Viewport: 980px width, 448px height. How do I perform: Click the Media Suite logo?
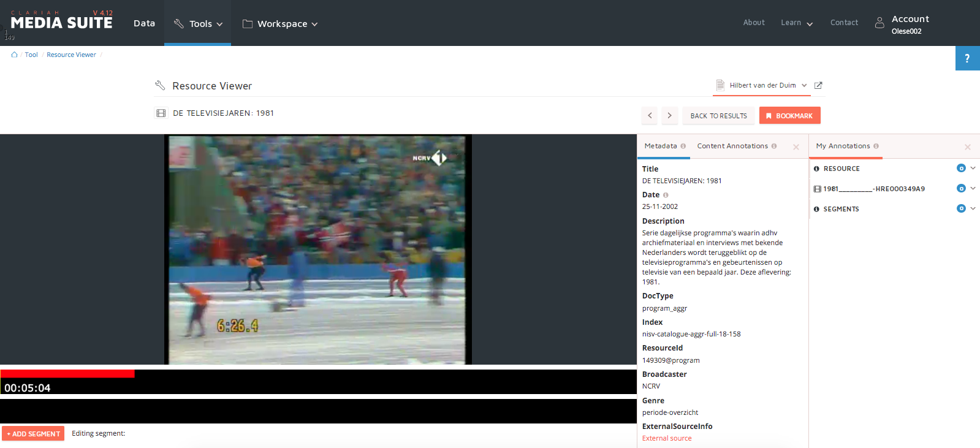(61, 21)
